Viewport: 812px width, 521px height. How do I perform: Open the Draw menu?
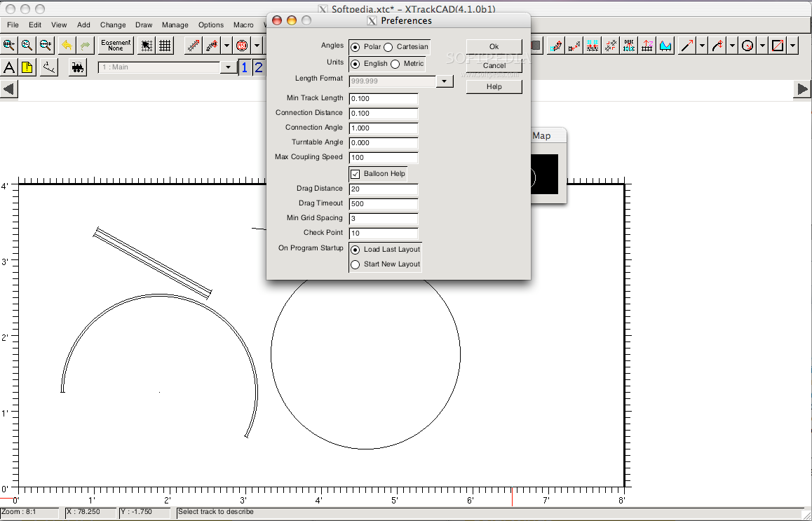(144, 25)
